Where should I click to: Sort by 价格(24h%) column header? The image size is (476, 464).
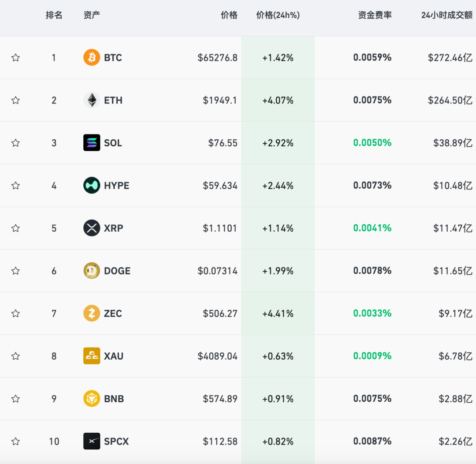click(x=278, y=15)
